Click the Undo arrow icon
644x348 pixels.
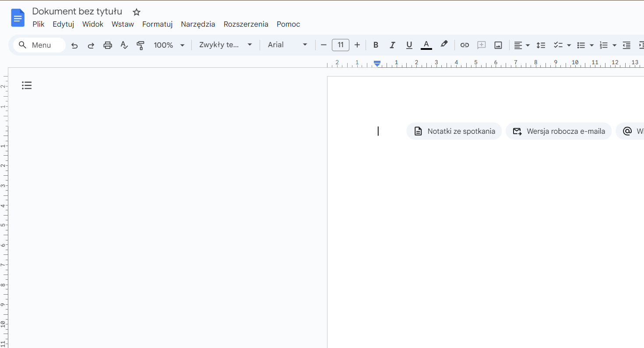(x=74, y=45)
